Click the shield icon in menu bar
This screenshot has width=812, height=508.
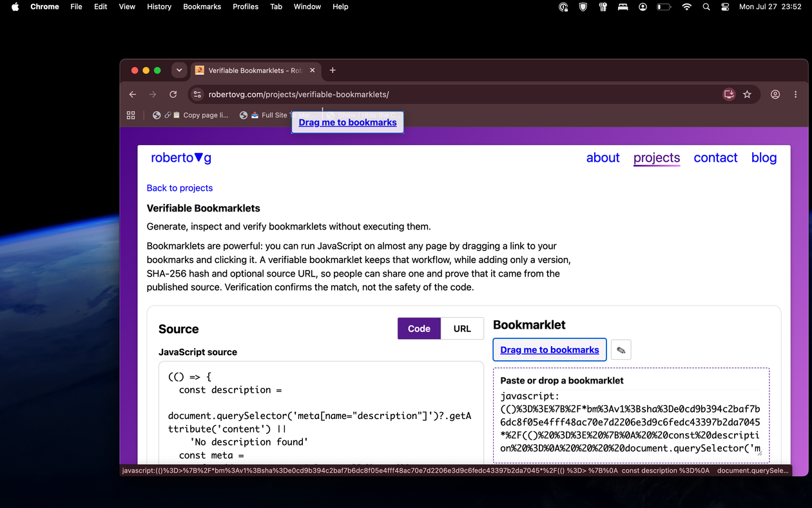[583, 6]
